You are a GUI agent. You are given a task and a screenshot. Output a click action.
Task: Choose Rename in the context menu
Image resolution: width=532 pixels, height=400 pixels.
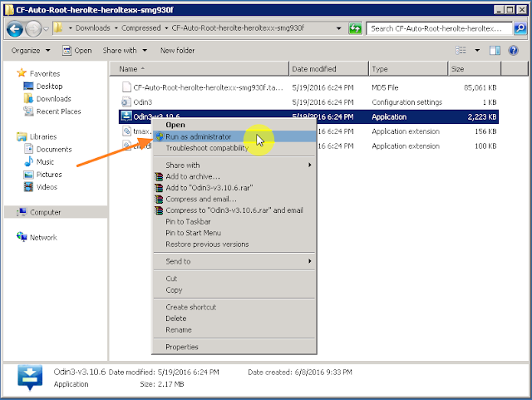tap(234, 329)
